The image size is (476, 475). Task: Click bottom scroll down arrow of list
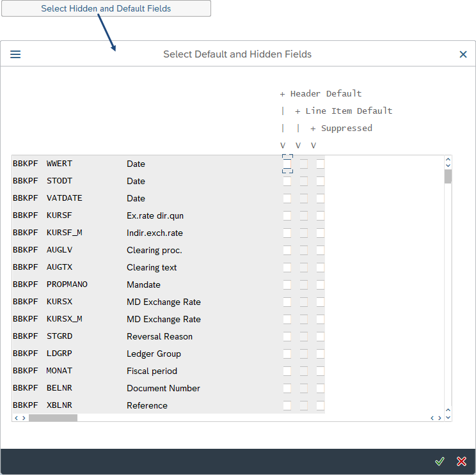tap(448, 417)
